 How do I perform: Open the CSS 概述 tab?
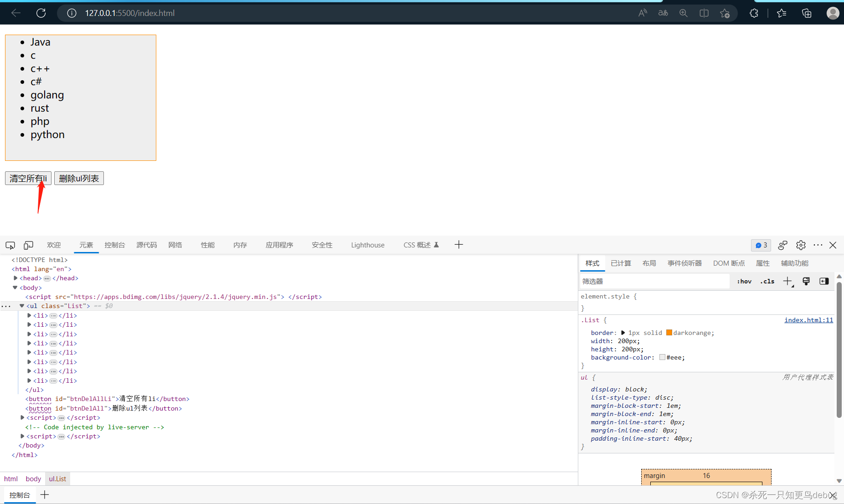tap(421, 245)
